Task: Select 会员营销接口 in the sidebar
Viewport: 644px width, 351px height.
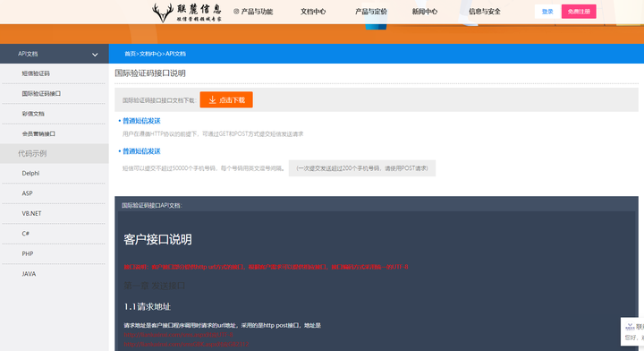Action: [x=38, y=134]
